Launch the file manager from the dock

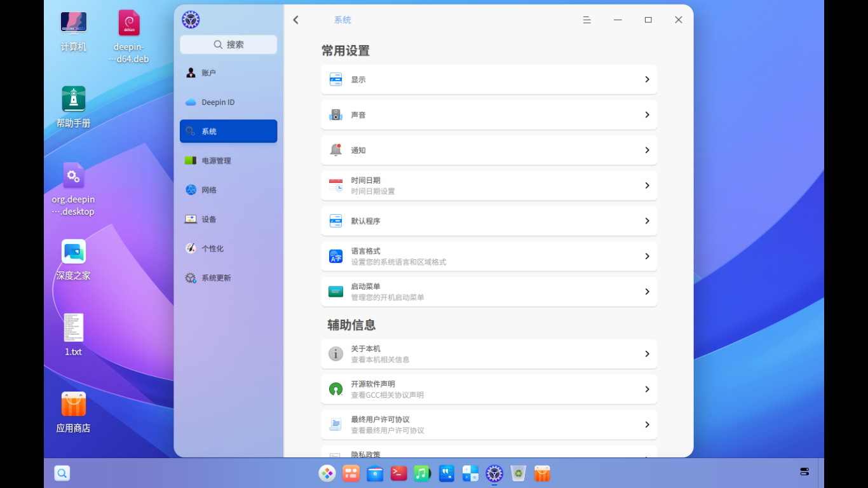pyautogui.click(x=375, y=473)
